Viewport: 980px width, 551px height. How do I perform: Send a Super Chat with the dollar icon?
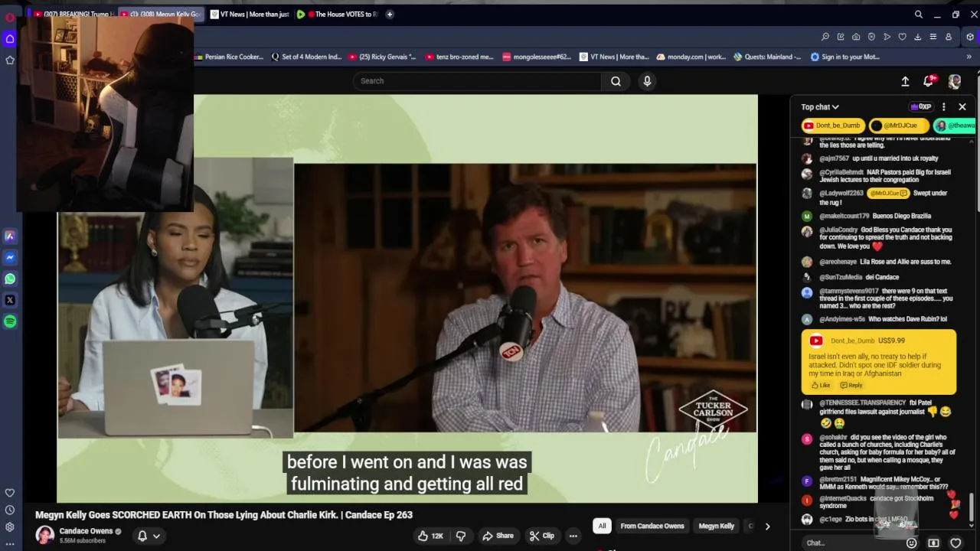(933, 543)
